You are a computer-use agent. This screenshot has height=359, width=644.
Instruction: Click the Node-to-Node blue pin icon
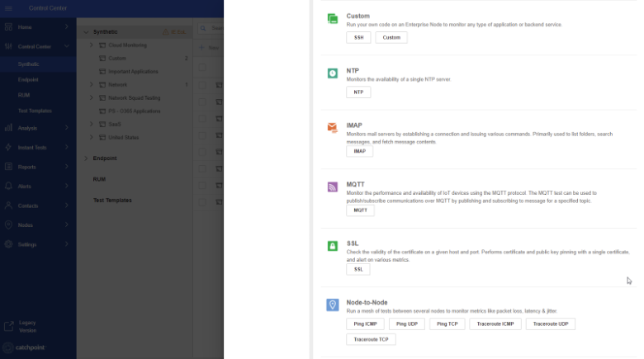coord(333,305)
